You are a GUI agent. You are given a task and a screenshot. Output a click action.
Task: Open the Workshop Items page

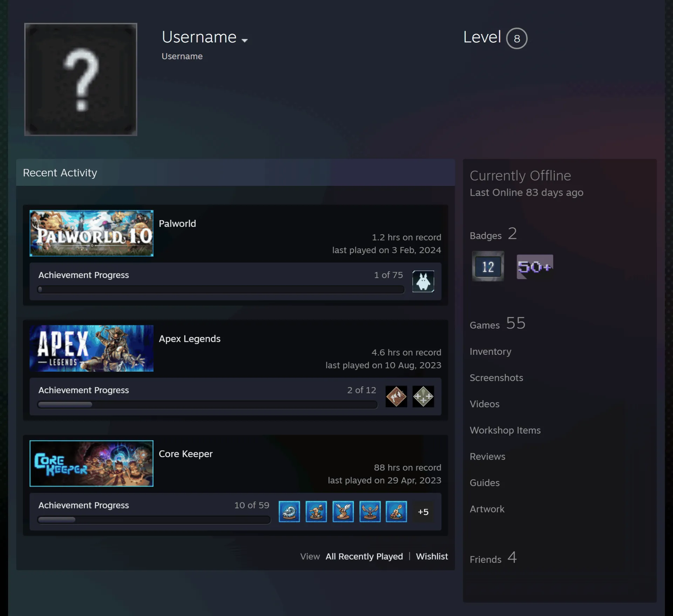tap(505, 430)
